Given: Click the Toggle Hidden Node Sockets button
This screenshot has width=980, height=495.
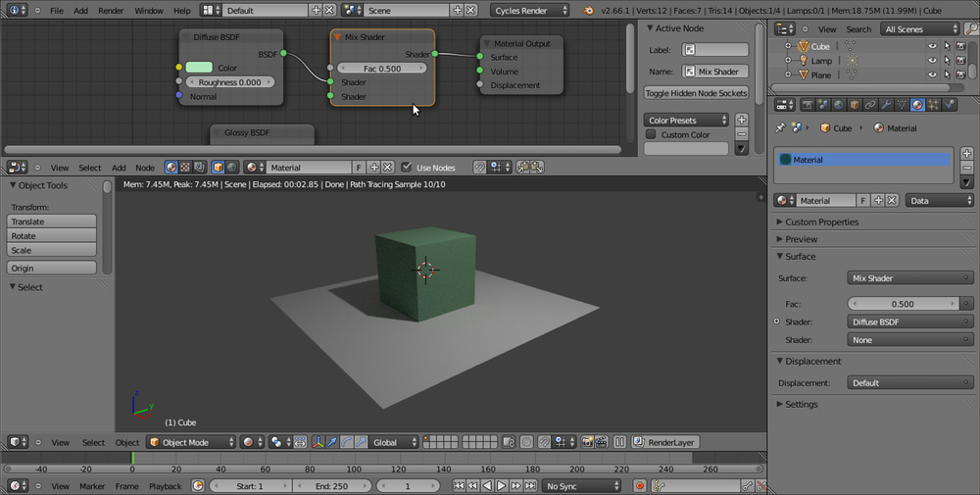Looking at the screenshot, I should coord(696,93).
